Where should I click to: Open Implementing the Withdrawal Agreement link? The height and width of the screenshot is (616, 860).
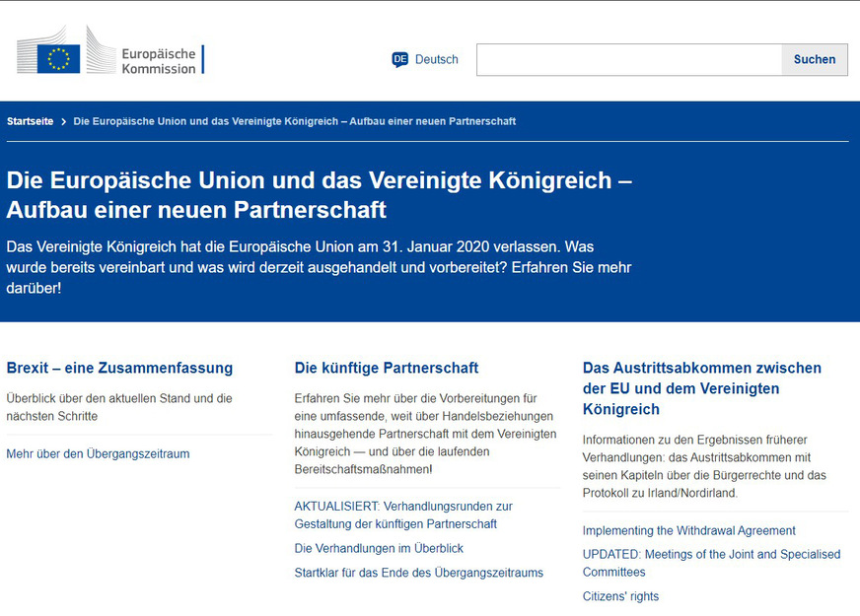coord(688,530)
